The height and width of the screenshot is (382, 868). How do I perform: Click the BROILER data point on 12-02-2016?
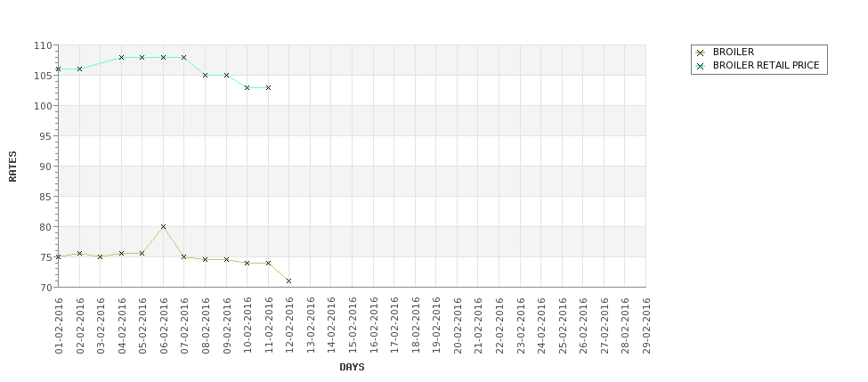[289, 281]
